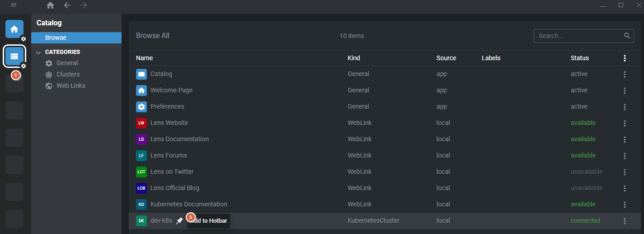Open Catalog hotbar icon in sidebar

click(x=14, y=56)
